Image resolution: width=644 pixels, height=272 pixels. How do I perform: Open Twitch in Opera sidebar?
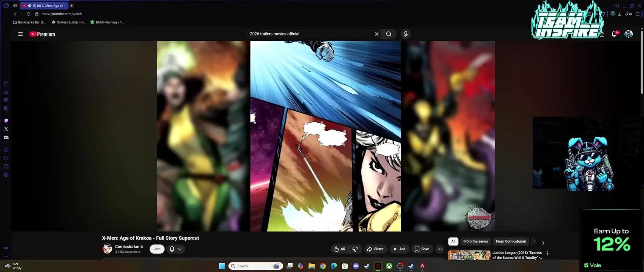click(x=6, y=121)
